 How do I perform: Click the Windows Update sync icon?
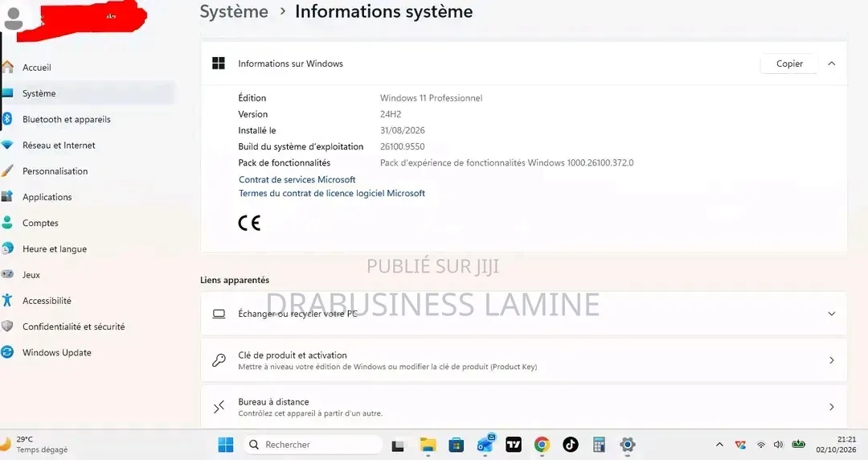[x=7, y=352]
